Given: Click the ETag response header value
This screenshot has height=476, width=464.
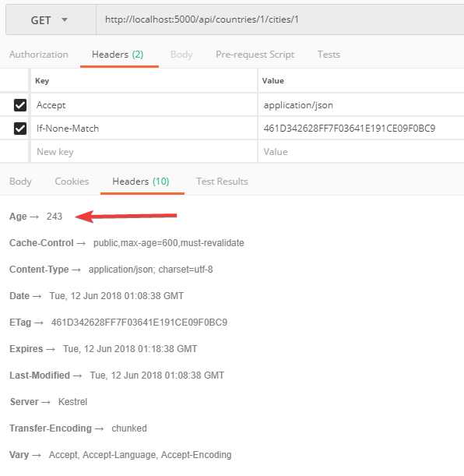Looking at the screenshot, I should click(139, 323).
